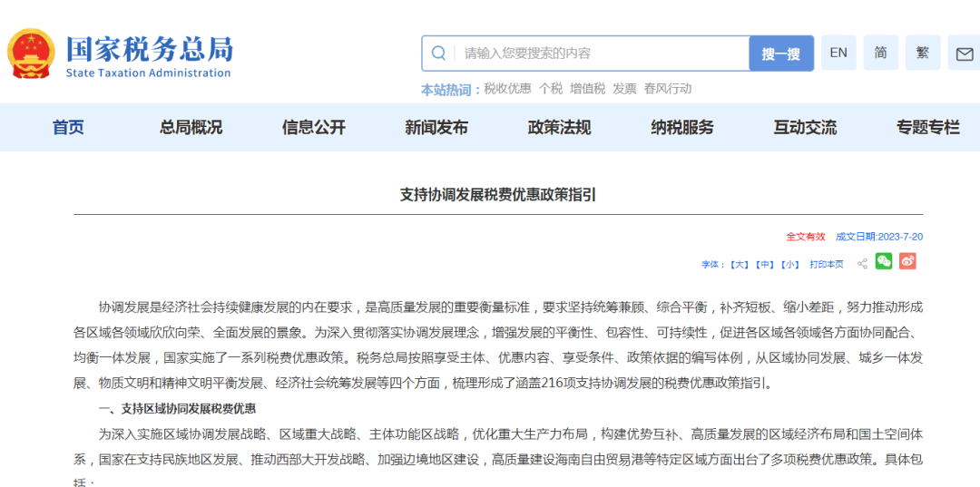
Task: Click the 全文有效 status label
Action: [x=806, y=237]
